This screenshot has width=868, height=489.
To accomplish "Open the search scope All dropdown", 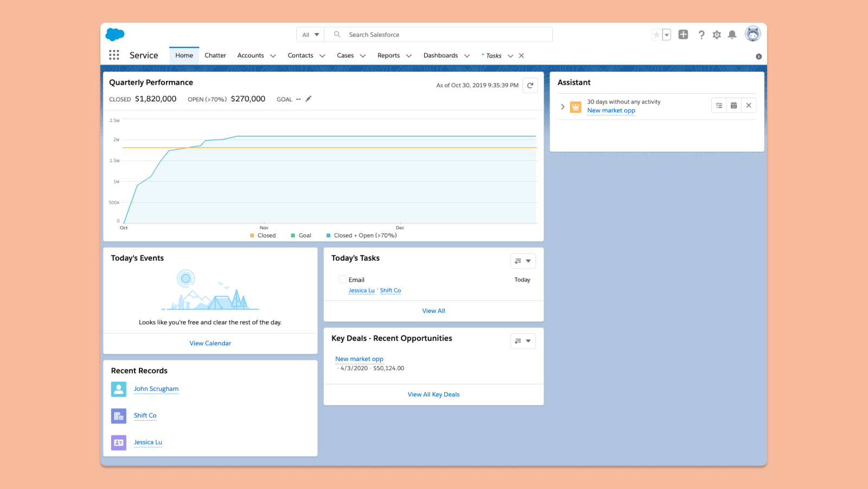I will click(310, 34).
